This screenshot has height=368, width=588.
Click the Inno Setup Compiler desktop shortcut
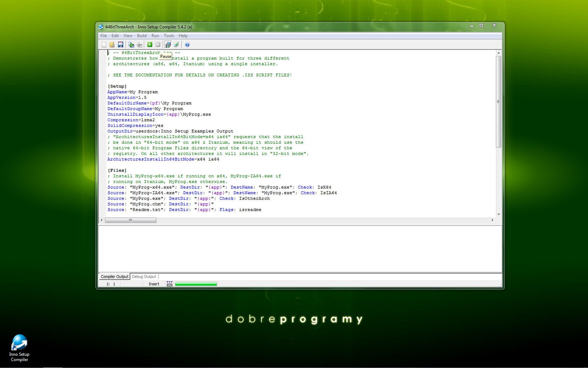tap(19, 348)
